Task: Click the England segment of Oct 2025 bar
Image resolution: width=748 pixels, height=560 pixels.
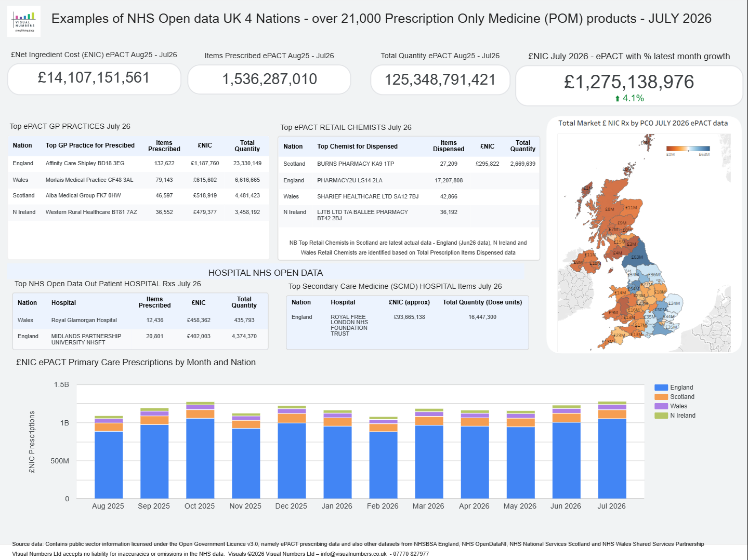Action: 200,458
